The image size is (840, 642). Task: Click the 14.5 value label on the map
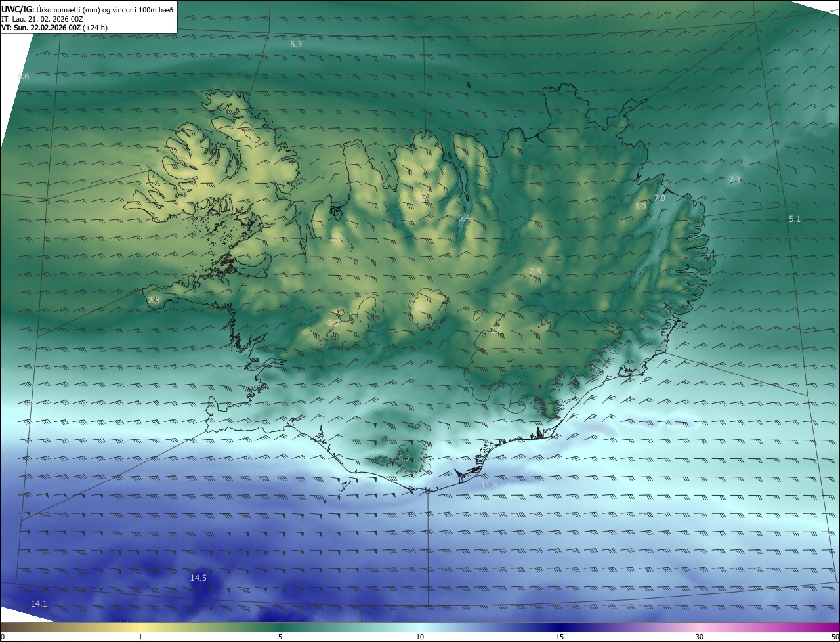click(198, 578)
